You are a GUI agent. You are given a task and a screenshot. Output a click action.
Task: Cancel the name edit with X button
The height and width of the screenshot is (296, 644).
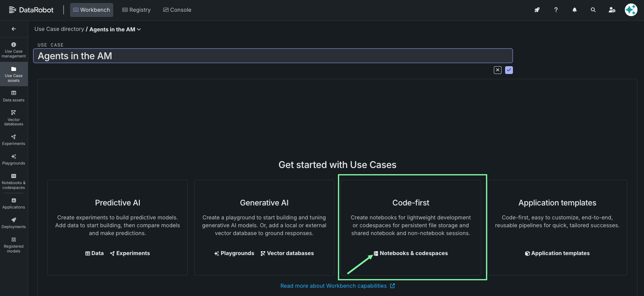pyautogui.click(x=497, y=70)
